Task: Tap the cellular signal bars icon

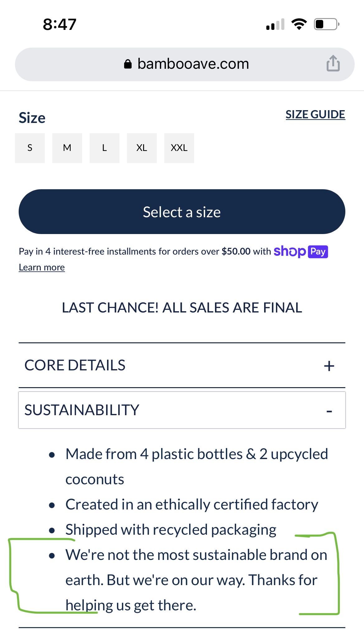Action: pos(275,25)
